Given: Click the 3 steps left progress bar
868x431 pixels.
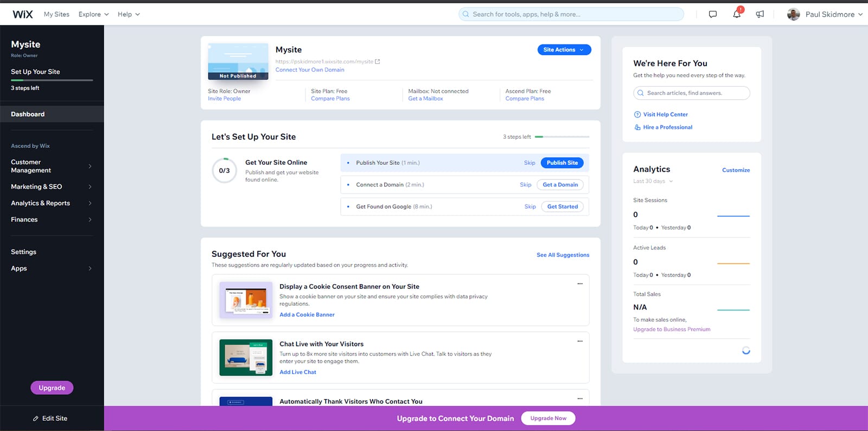Looking at the screenshot, I should tap(562, 137).
